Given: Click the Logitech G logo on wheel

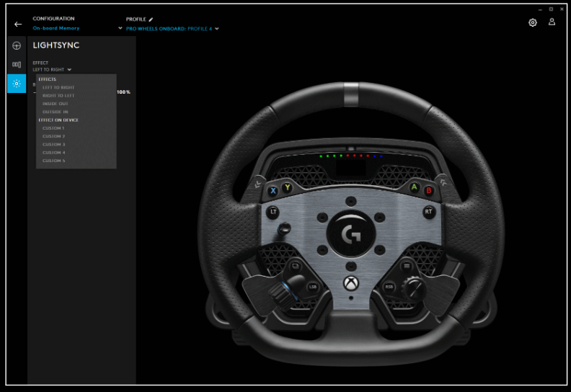Looking at the screenshot, I should click(350, 234).
